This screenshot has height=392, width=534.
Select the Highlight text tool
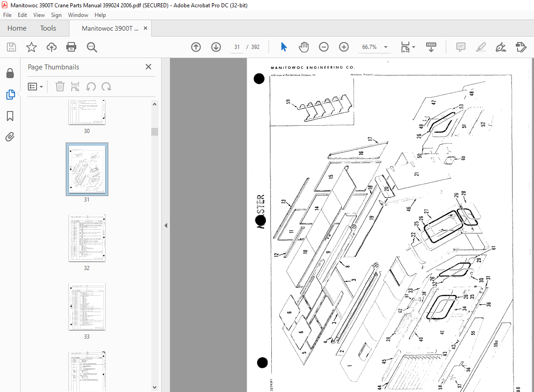(x=481, y=47)
